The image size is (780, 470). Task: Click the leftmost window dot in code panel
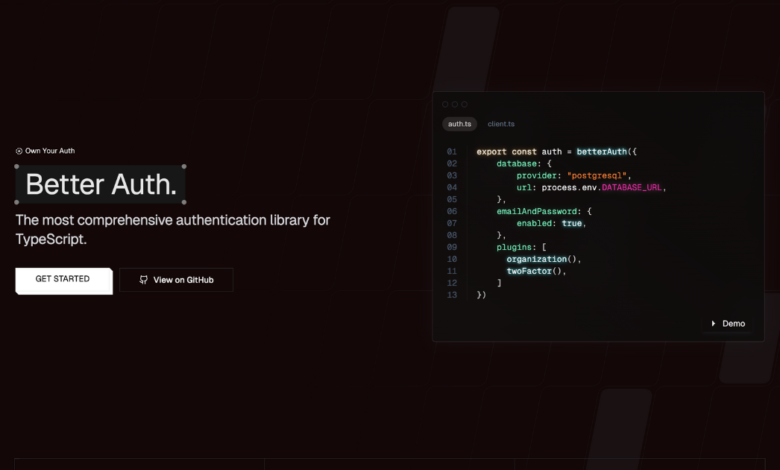(x=445, y=104)
